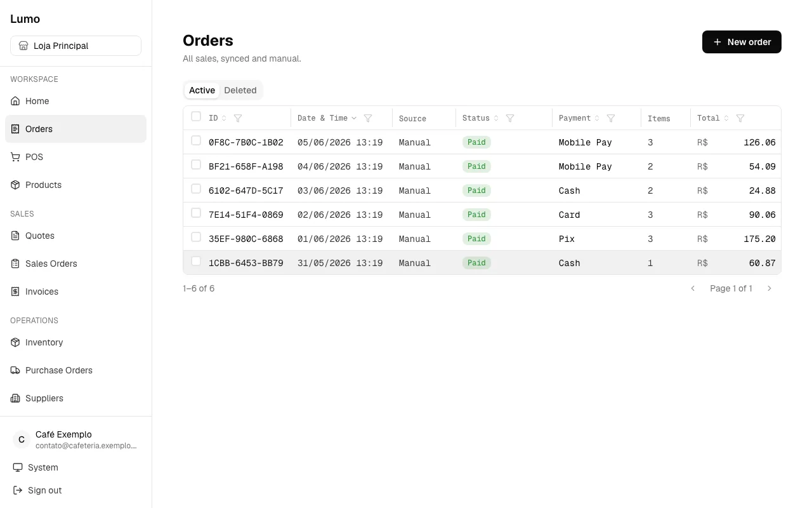Click the Source column header
Image resolution: width=812 pixels, height=508 pixels.
coord(412,119)
